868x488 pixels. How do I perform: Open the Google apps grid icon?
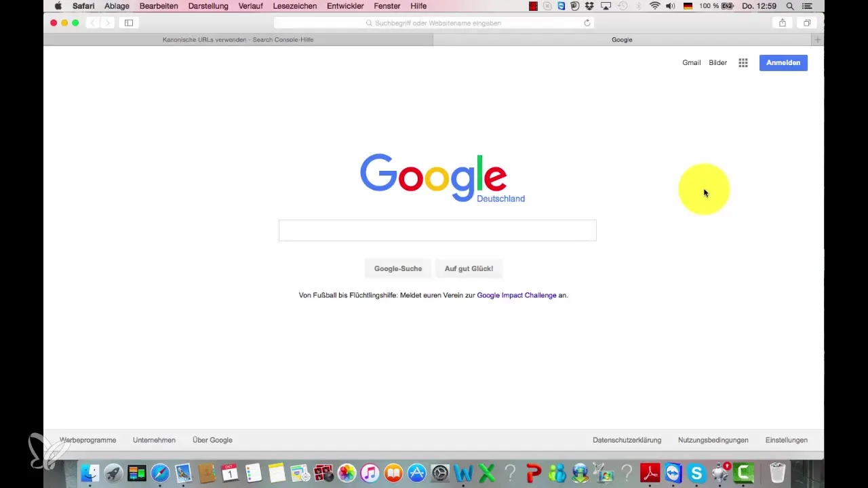[x=743, y=62]
